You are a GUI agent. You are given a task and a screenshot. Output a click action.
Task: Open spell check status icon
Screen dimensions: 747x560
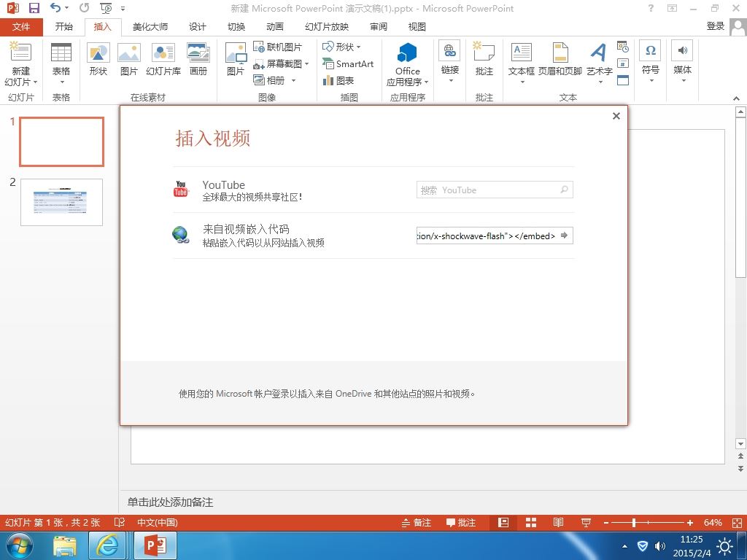(119, 522)
